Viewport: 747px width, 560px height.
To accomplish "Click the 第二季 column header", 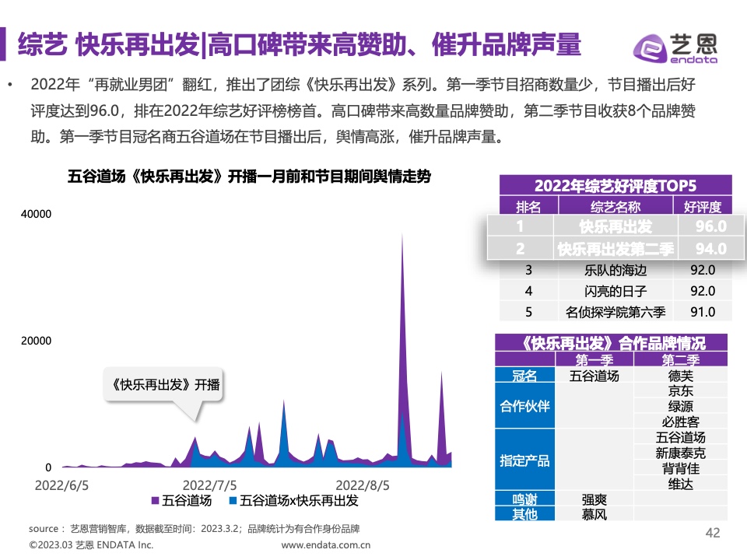I will pos(680,359).
